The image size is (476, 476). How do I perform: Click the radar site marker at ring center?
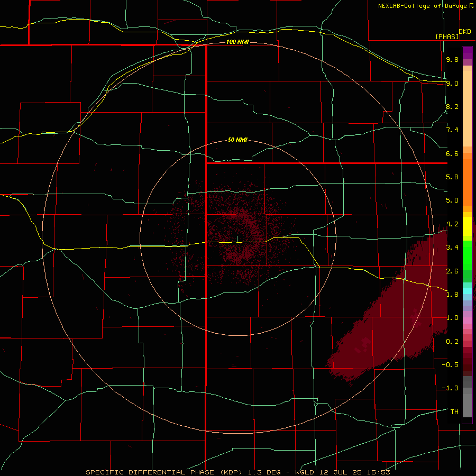(237, 239)
